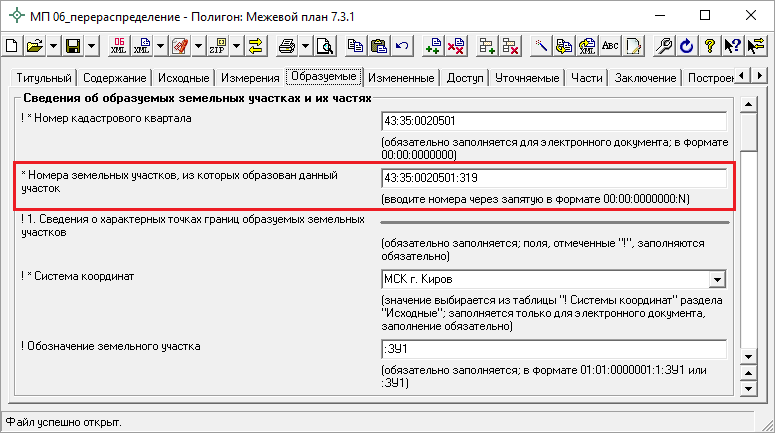The image size is (775, 433).
Task: Open print preview with magnifier page icon
Action: 325,46
